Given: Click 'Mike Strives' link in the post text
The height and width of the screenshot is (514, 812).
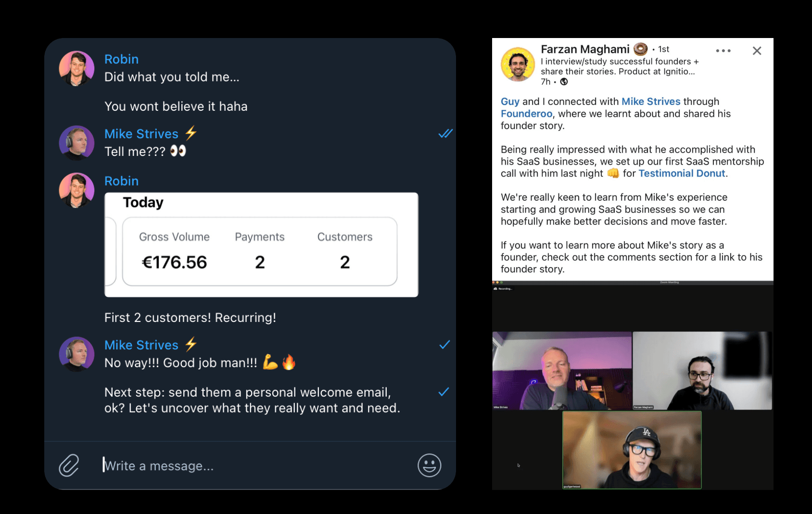Looking at the screenshot, I should [x=651, y=102].
